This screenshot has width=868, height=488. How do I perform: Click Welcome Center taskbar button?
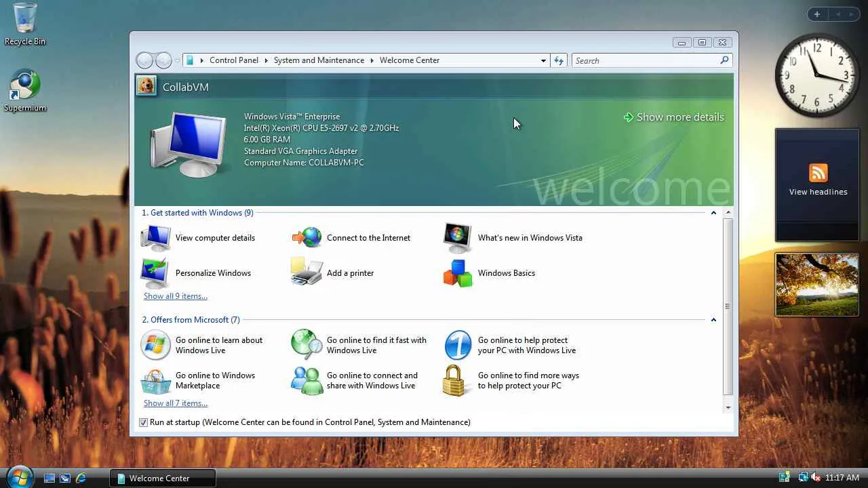click(x=163, y=478)
